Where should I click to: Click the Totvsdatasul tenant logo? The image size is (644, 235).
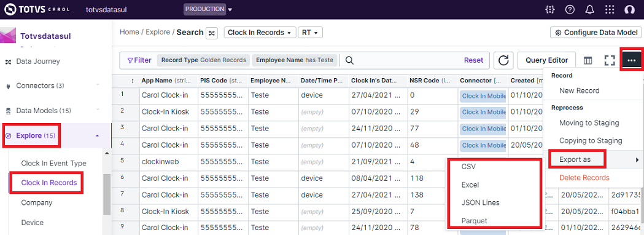pos(8,36)
